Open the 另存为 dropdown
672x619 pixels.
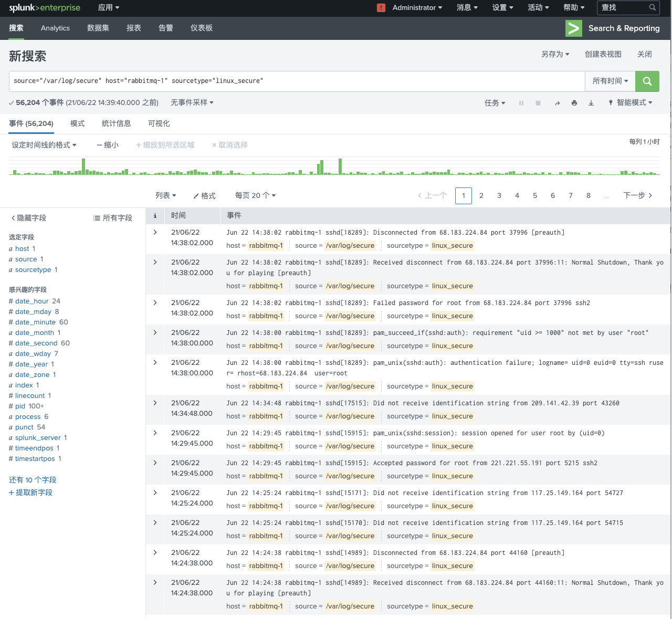click(555, 54)
